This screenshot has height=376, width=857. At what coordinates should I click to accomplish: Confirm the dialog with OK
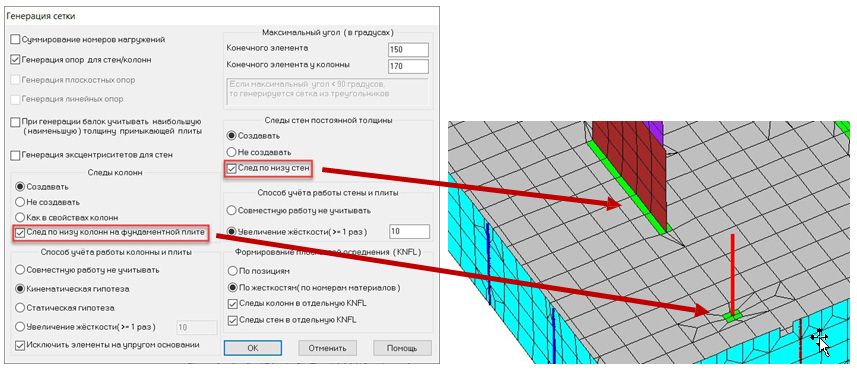(x=253, y=348)
